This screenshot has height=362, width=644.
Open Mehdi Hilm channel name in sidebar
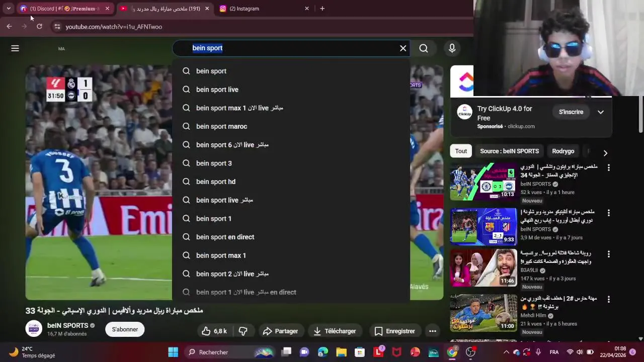tap(533, 315)
